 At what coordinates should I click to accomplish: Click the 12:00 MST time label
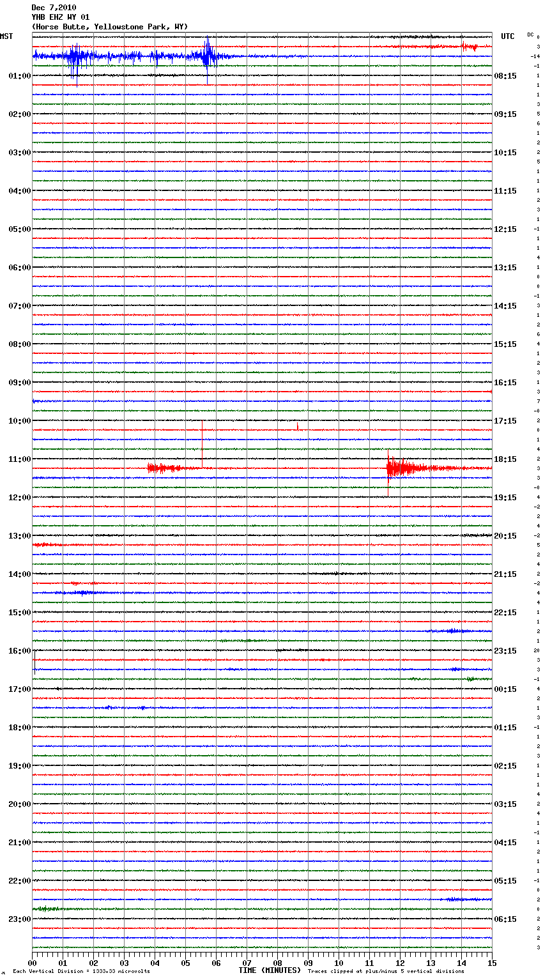(x=20, y=498)
